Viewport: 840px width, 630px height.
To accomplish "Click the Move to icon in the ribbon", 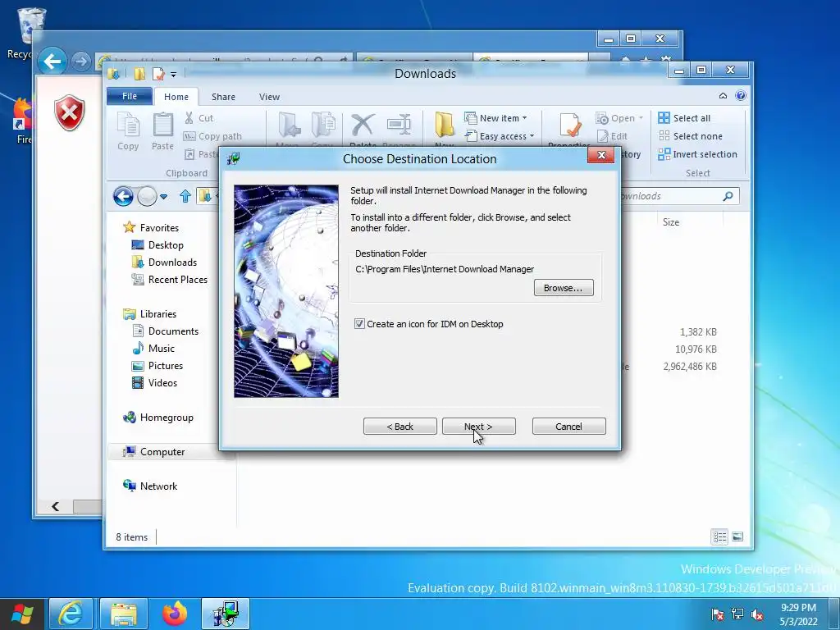I will pos(290,125).
